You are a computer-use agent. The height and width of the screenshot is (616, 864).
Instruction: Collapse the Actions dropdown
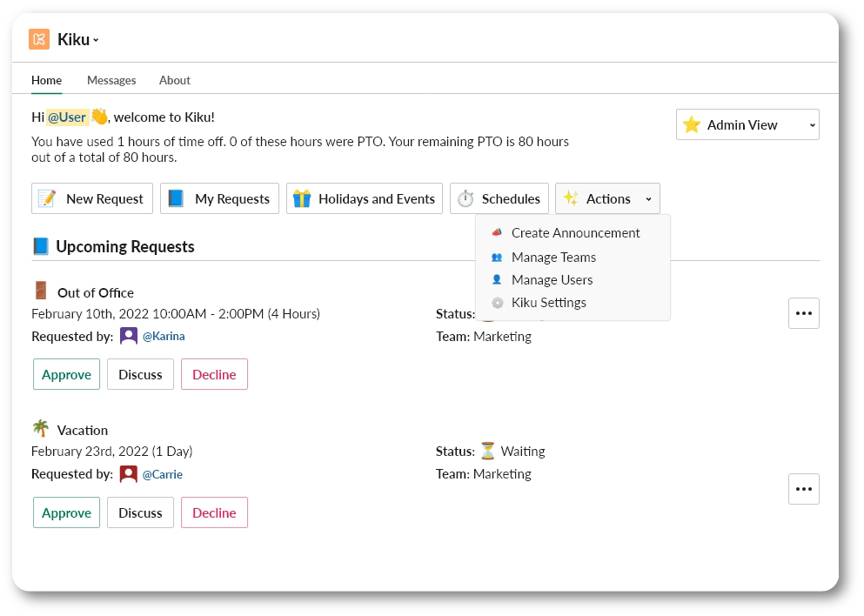coord(607,198)
